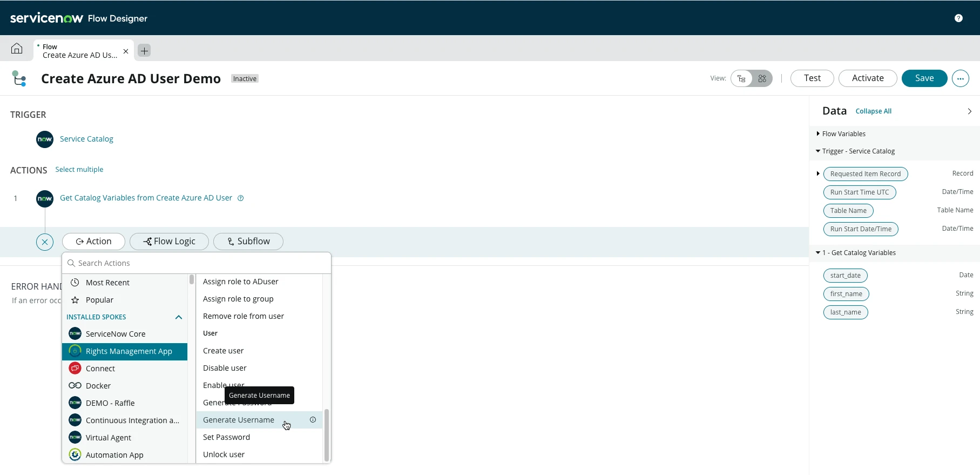Pick Unlock user action
The height and width of the screenshot is (475, 980).
click(x=259, y=454)
